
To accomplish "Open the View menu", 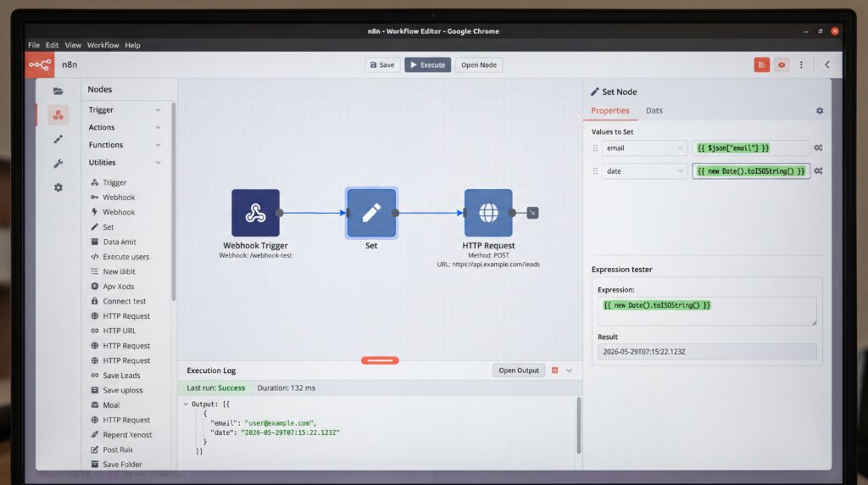I will click(x=73, y=45).
